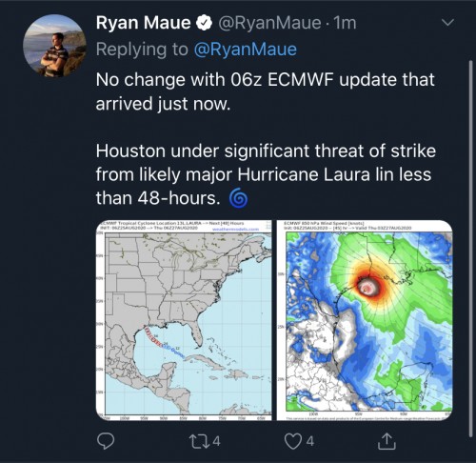Viewport: 476px width, 463px height.
Task: View the ECMWF wind speed map image
Action: click(365, 320)
